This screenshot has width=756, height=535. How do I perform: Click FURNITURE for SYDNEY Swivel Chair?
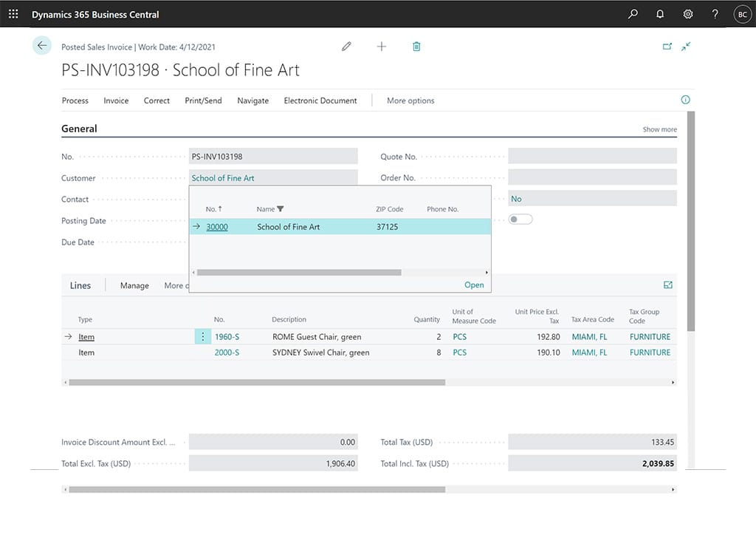click(650, 352)
